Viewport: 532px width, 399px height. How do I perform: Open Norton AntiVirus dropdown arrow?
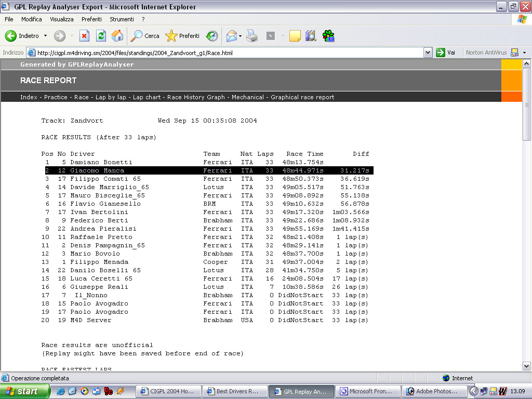coord(524,52)
